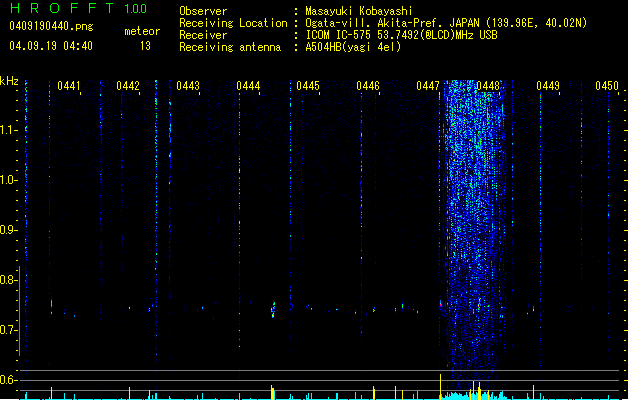Click the date stamp 04.09.19 04:40
629x400 pixels.
tap(51, 46)
